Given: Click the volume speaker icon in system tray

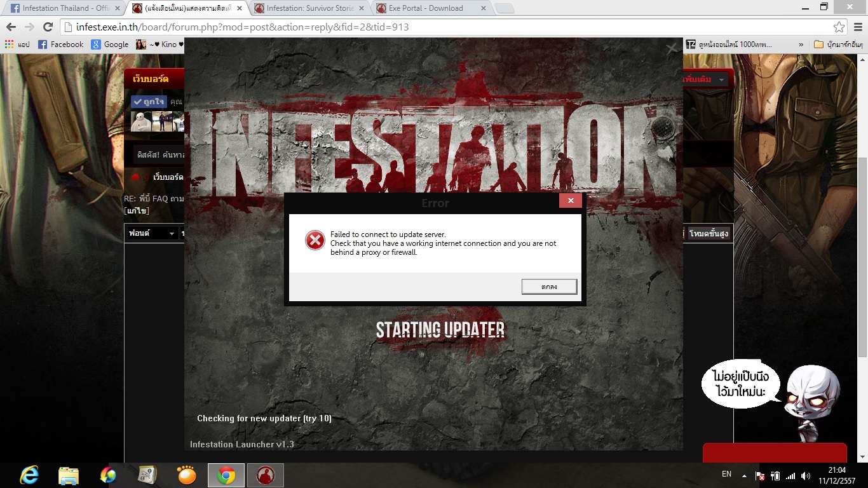Looking at the screenshot, I should (x=806, y=475).
